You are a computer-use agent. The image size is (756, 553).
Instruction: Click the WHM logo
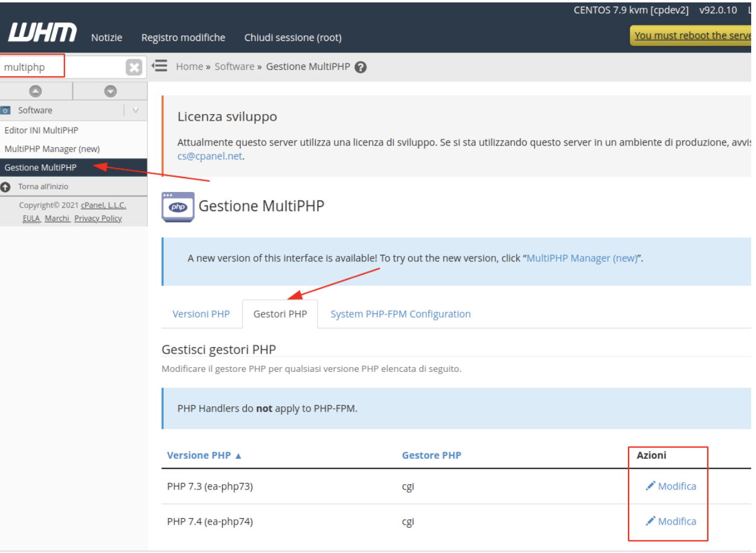click(x=42, y=33)
